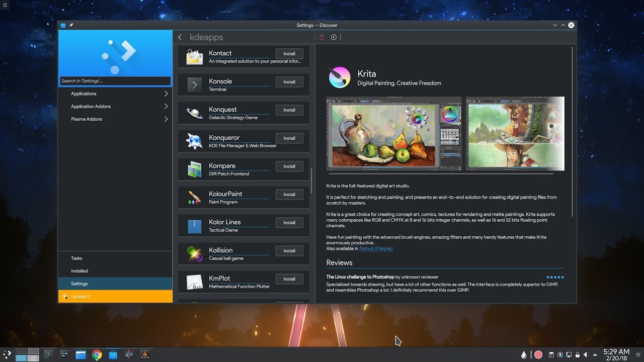Image resolution: width=644 pixels, height=362 pixels.
Task: Click the droplet icon in system tray
Action: (524, 354)
